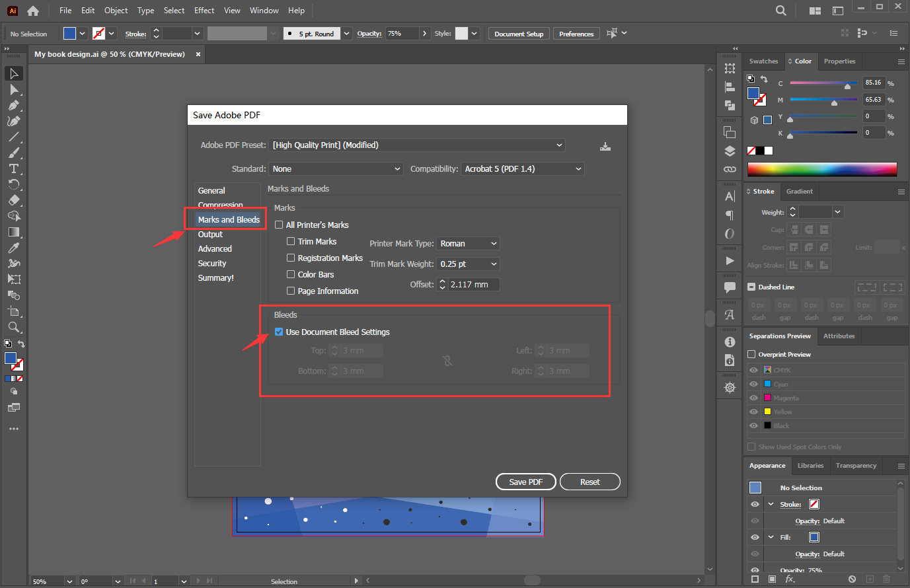Open the search icon in top bar
The height and width of the screenshot is (588, 910).
pos(781,11)
